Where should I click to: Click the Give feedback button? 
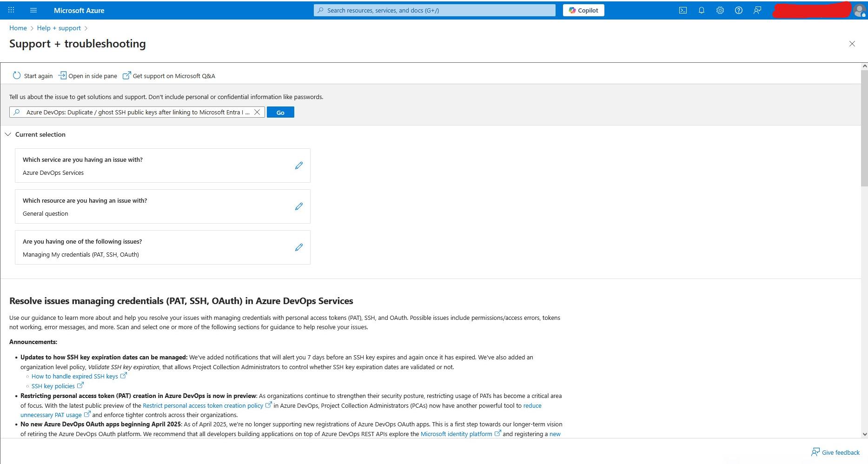835,452
